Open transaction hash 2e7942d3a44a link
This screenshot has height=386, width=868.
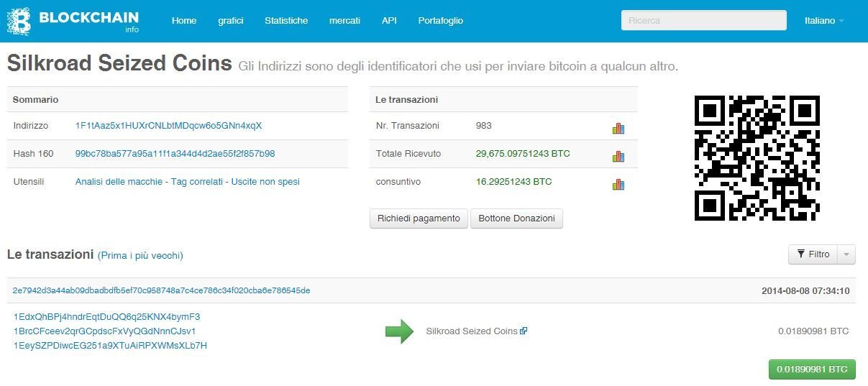click(x=161, y=290)
